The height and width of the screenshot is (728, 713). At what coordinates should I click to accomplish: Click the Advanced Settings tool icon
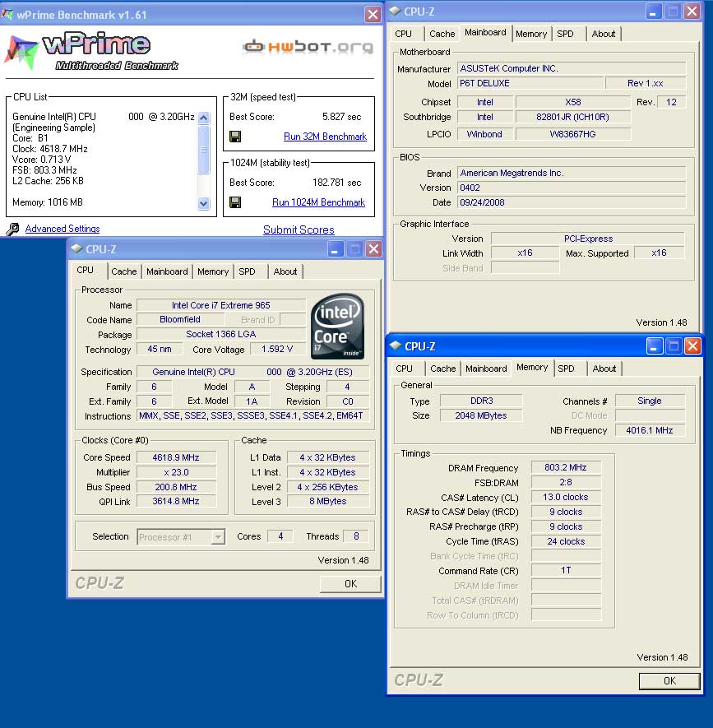(12, 229)
